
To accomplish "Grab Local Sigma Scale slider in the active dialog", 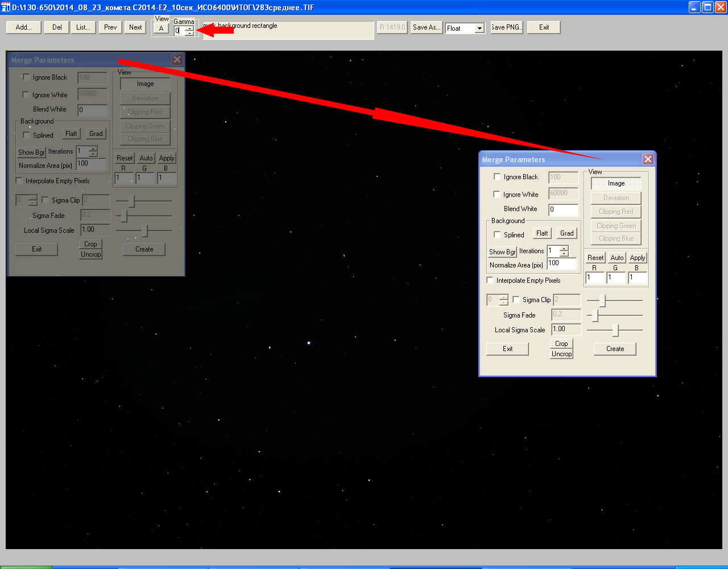I will tap(615, 330).
